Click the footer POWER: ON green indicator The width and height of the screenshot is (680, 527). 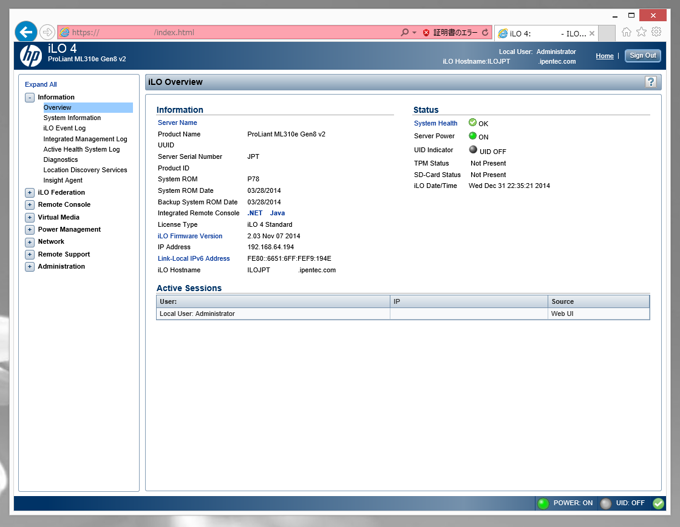(543, 503)
